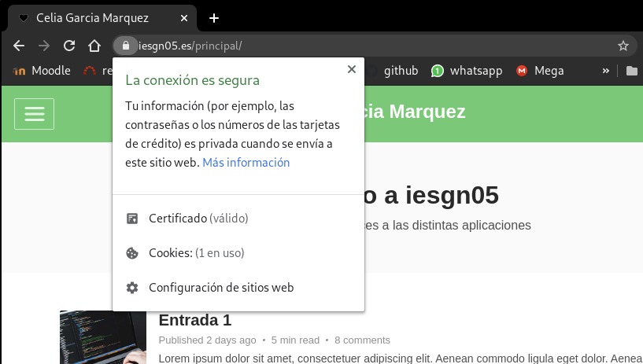Click the gear icon in popup

[132, 288]
